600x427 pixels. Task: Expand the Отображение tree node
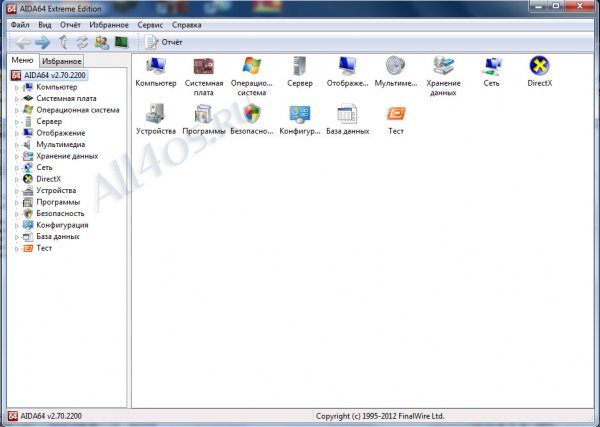pos(16,133)
